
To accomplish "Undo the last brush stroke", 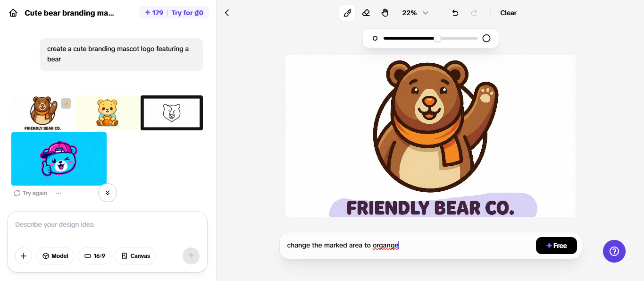I will coord(455,13).
